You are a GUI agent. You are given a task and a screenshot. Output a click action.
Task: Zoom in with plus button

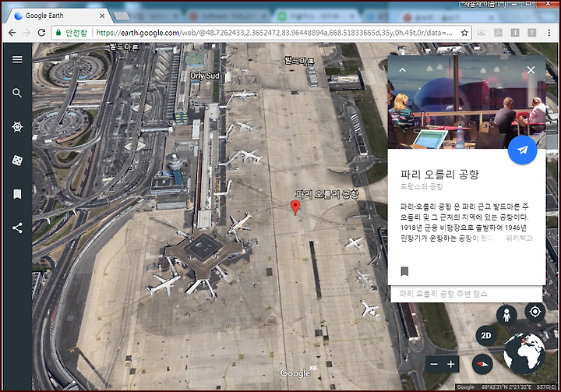tap(451, 365)
